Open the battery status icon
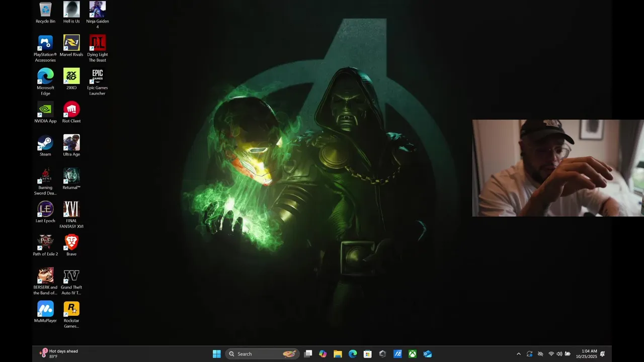Viewport: 644px width, 362px height. tap(568, 354)
